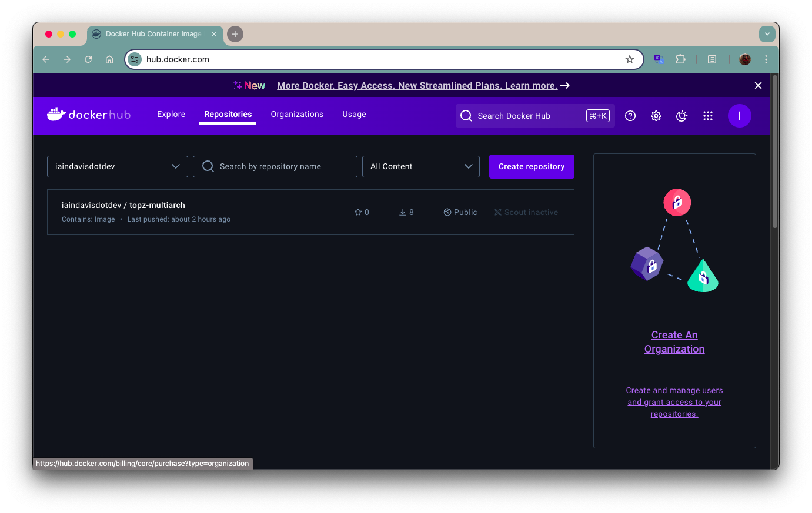Click the browser back arrow
812x513 pixels.
click(46, 59)
